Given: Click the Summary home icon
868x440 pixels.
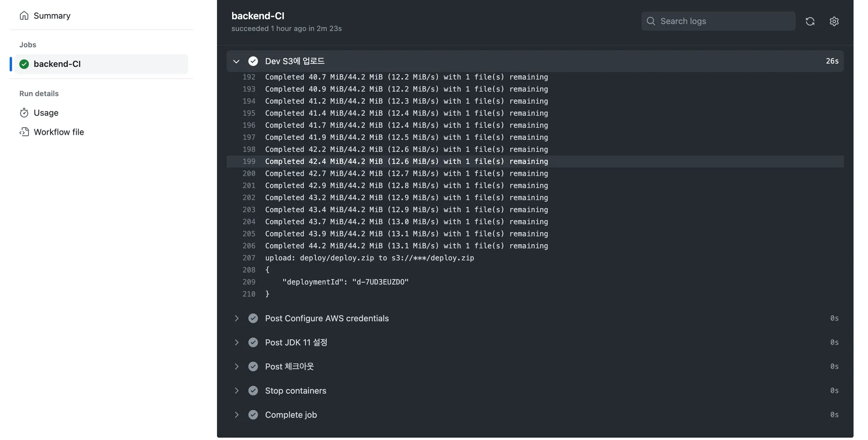Looking at the screenshot, I should point(24,16).
